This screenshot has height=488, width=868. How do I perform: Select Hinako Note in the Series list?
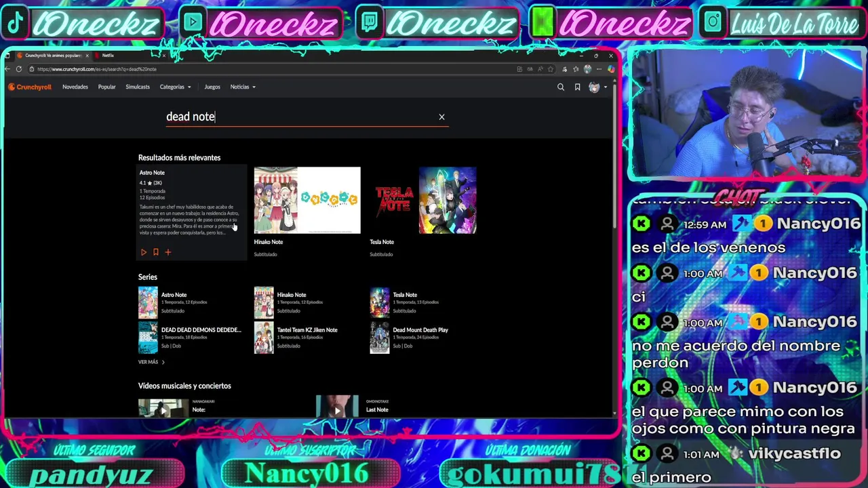pyautogui.click(x=292, y=295)
